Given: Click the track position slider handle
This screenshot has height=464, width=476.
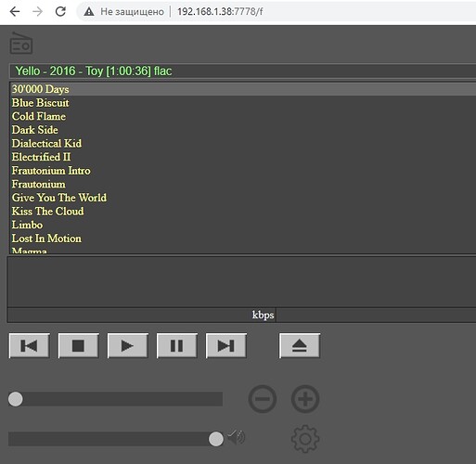Looking at the screenshot, I should pos(16,399).
